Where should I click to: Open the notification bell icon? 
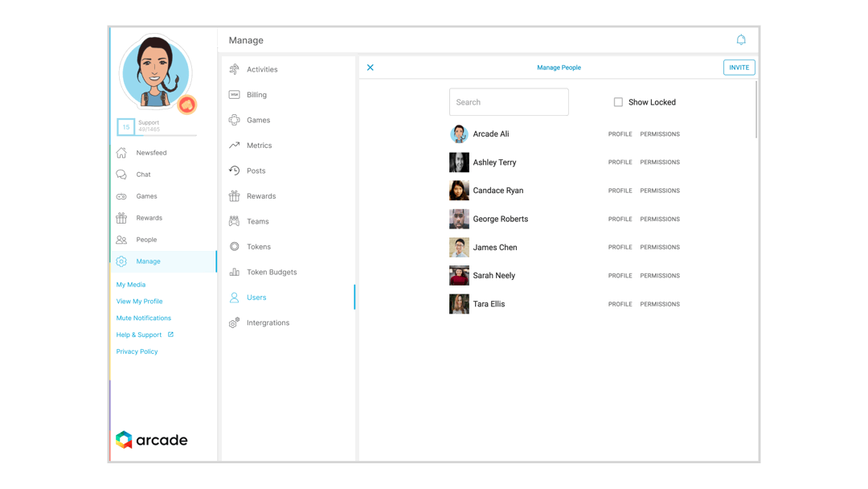pos(741,40)
